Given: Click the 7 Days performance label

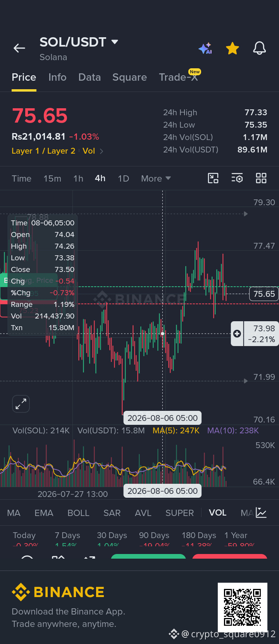Looking at the screenshot, I should click(67, 535).
